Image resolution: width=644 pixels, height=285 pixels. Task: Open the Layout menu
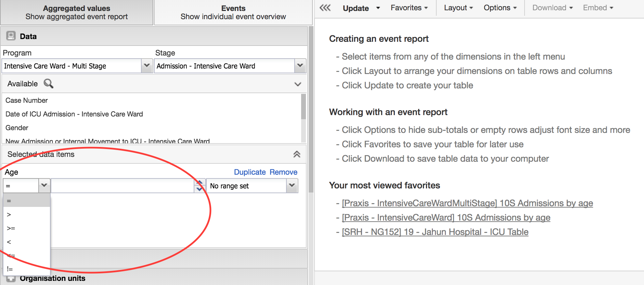pyautogui.click(x=458, y=8)
